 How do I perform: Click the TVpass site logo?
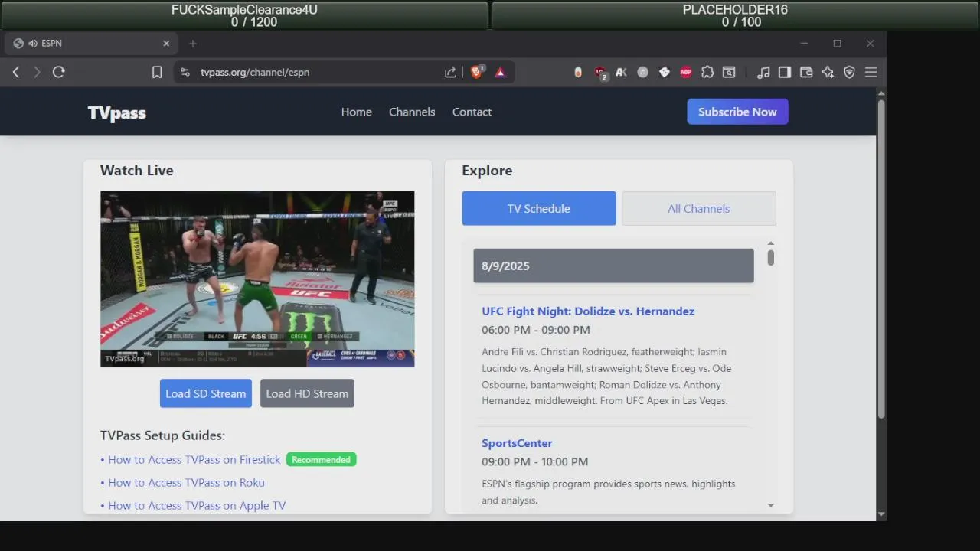coord(116,113)
